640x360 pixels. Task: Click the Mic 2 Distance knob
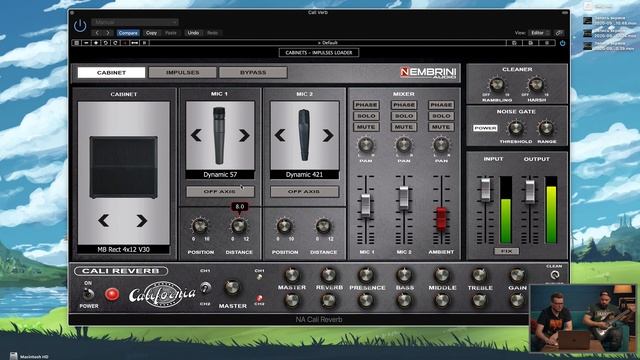(x=323, y=226)
